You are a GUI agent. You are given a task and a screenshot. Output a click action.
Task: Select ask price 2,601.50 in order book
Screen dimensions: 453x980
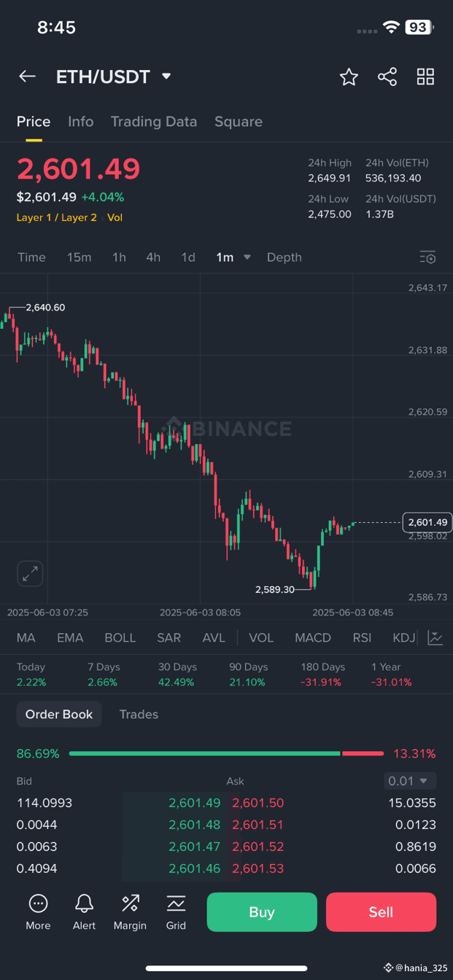258,803
